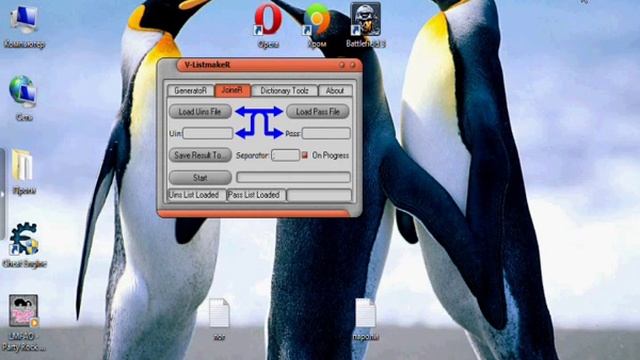640x360 pixels.
Task: Click the Pass input field
Action: [x=326, y=133]
